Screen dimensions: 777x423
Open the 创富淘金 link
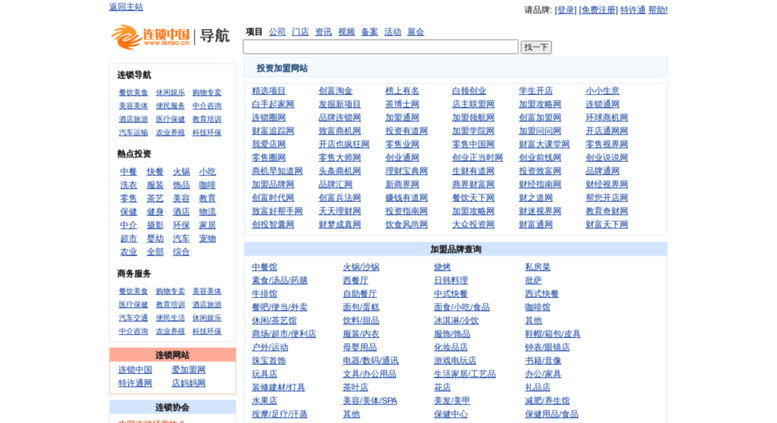coord(335,91)
